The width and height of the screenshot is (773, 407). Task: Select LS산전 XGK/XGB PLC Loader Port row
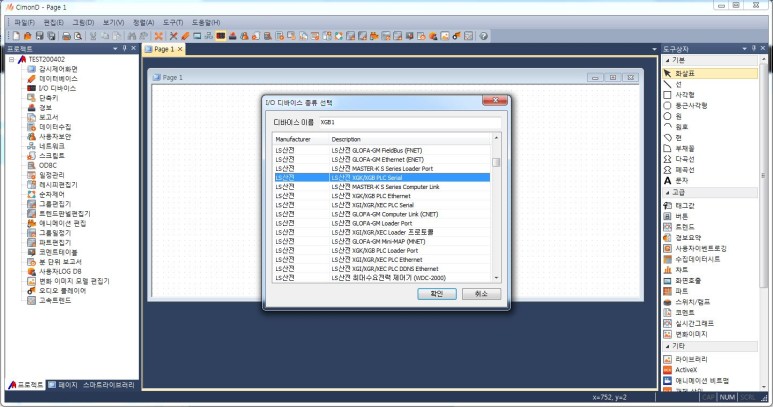tap(382, 250)
